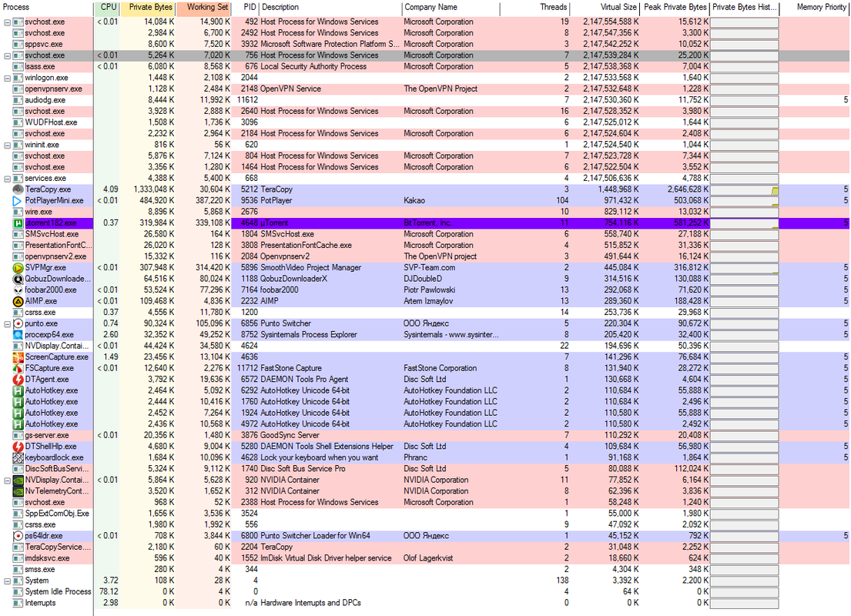Click the ps64ldr.exe icon
Screen dimensions: 851x616
18,536
